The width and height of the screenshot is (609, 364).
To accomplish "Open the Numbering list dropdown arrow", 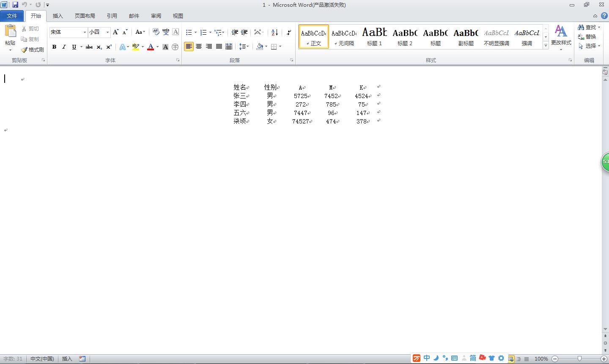I will click(x=210, y=33).
